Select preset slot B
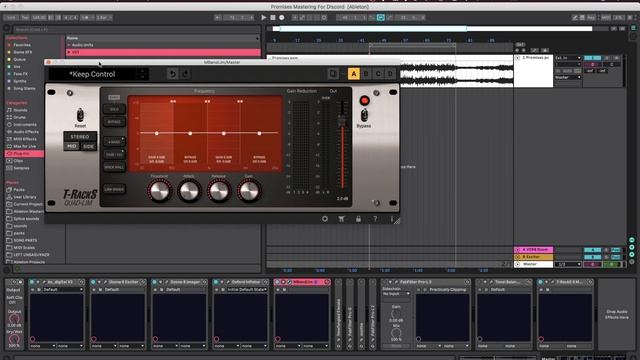 [x=366, y=74]
